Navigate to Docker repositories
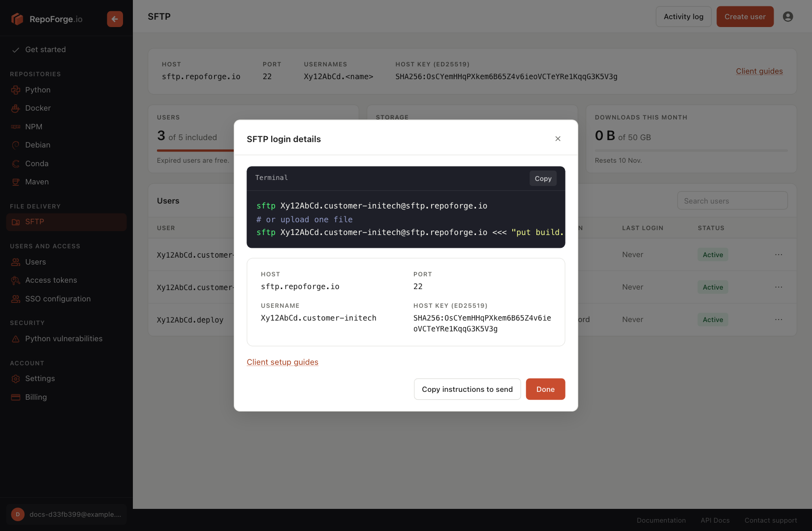Viewport: 812px width, 531px height. click(x=38, y=108)
